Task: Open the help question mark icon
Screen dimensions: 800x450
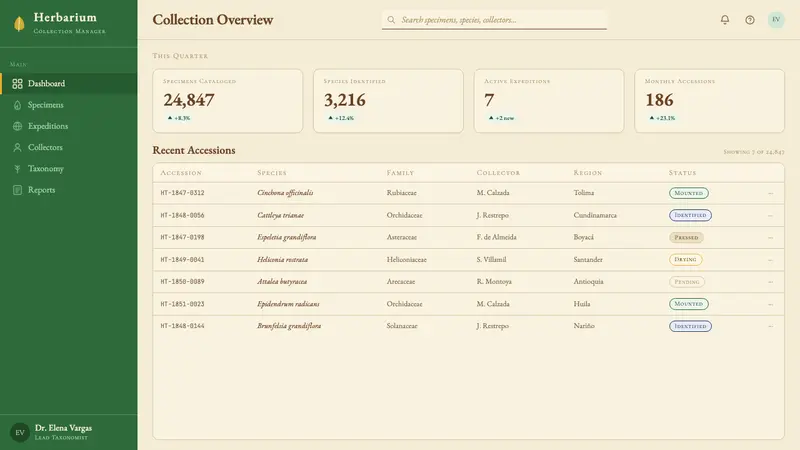Action: tap(749, 20)
